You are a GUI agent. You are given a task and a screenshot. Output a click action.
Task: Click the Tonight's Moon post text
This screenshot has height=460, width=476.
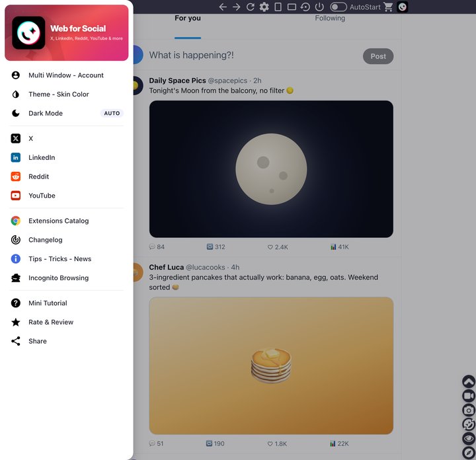[221, 91]
